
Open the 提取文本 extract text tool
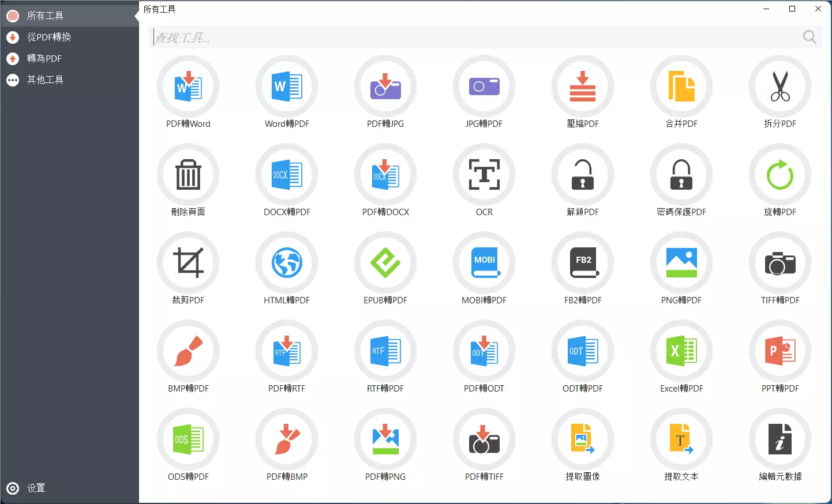681,439
